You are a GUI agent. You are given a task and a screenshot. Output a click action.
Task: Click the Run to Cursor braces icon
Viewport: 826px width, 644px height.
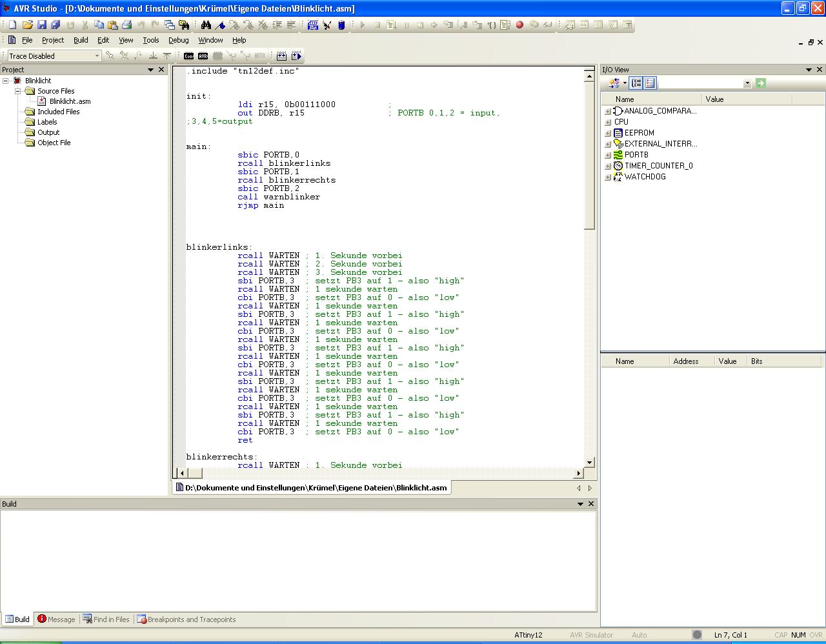click(x=491, y=25)
